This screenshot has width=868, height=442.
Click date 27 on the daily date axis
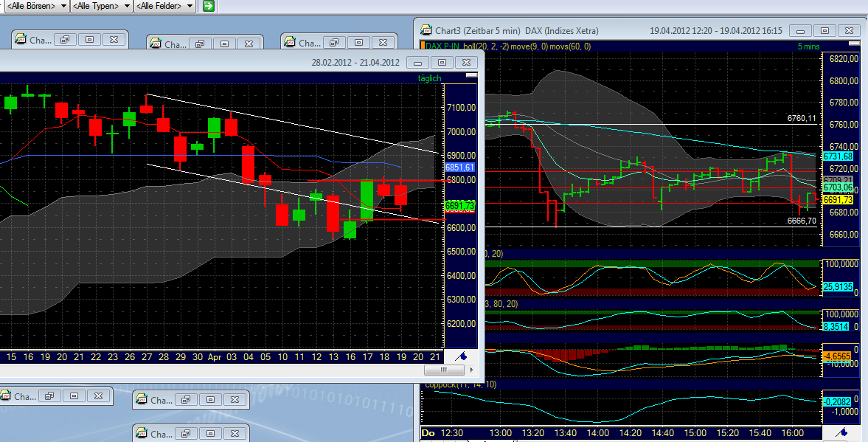[x=147, y=357]
